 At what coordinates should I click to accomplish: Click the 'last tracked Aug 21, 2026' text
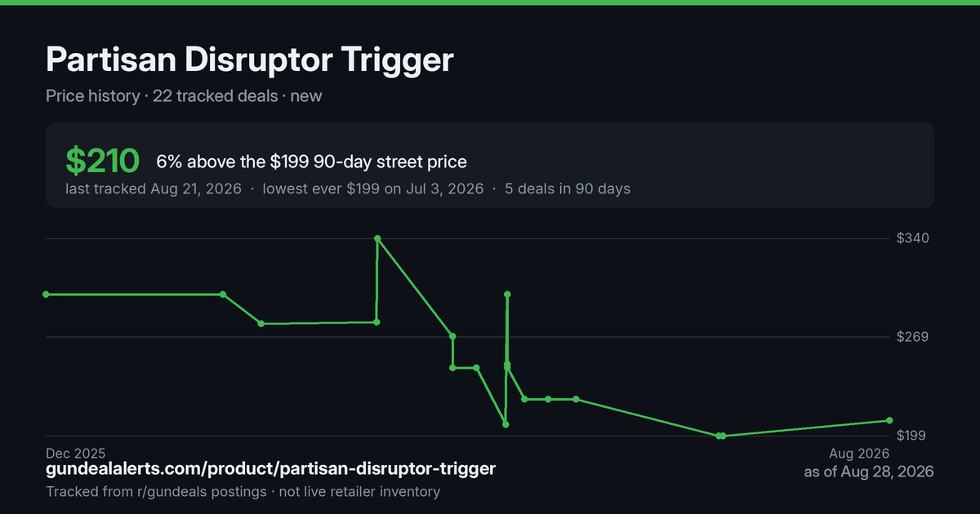pyautogui.click(x=154, y=188)
